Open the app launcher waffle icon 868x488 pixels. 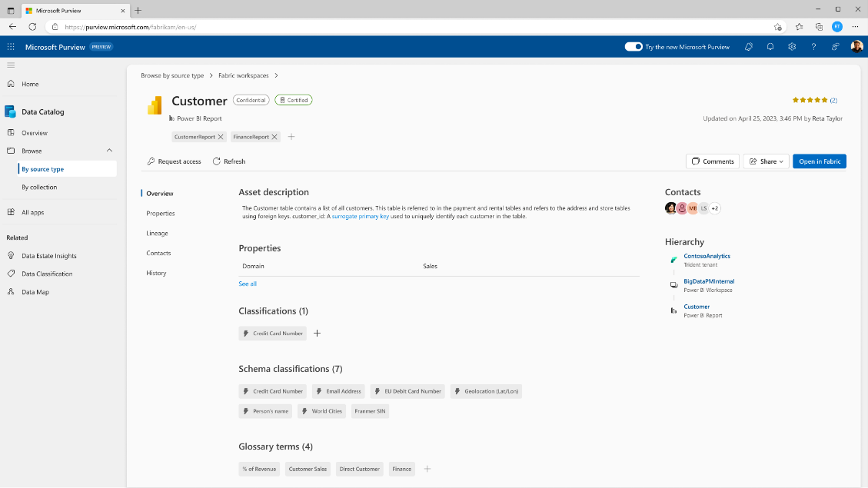click(11, 47)
